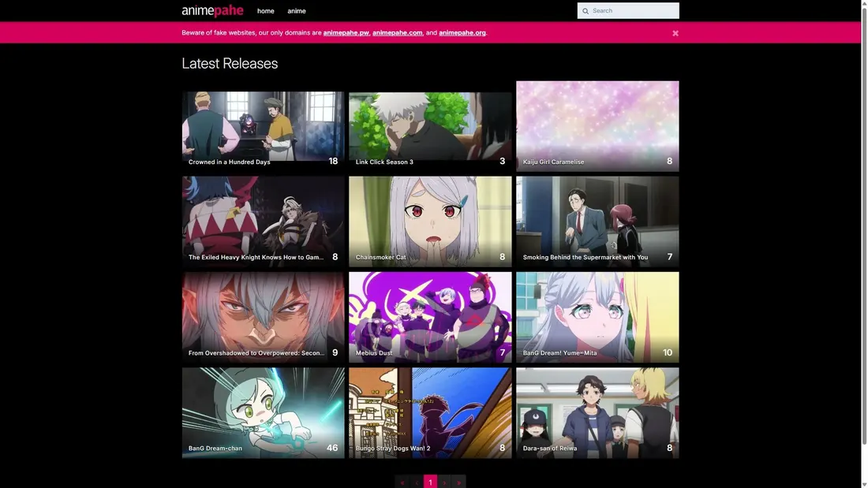Click the animepahe logo
868x488 pixels.
point(212,10)
